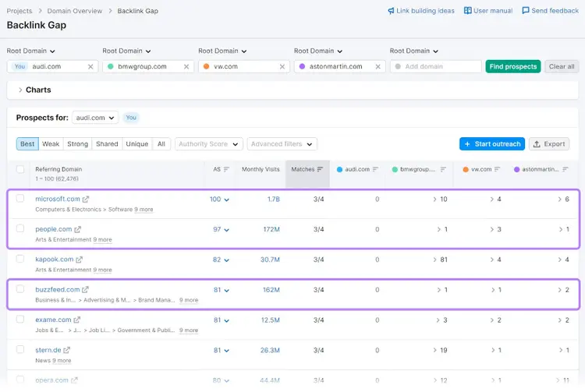Toggle the select-all header checkbox
The image size is (585, 392).
[20, 170]
